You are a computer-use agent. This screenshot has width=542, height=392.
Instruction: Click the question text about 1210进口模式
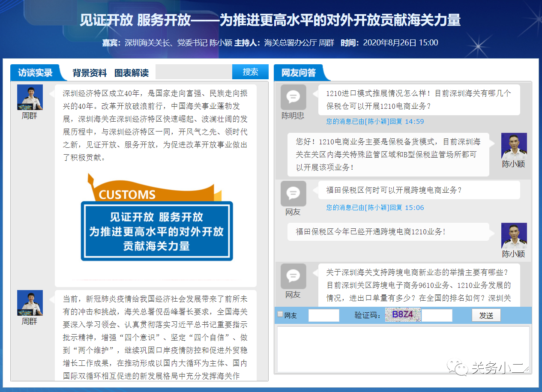pyautogui.click(x=419, y=99)
